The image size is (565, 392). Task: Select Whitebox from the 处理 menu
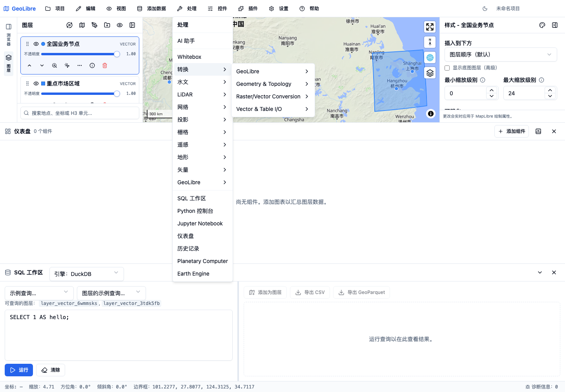[x=202, y=57]
